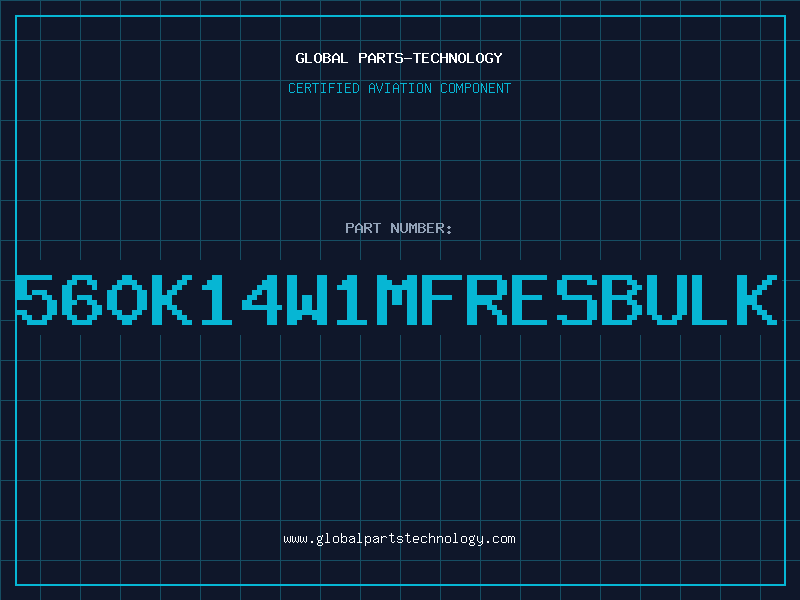Select part number 560K14W1MFRESBULK
Screen dimensions: 800x600
[396, 299]
